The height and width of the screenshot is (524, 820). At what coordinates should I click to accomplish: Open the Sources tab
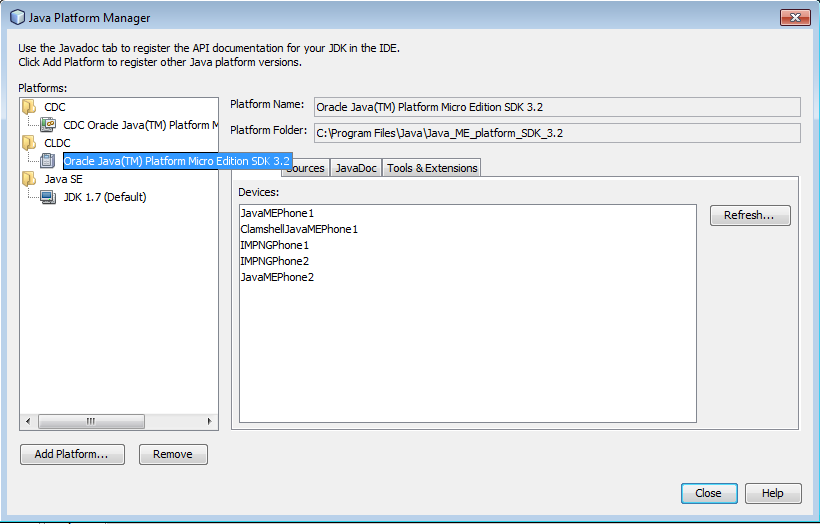tap(306, 168)
